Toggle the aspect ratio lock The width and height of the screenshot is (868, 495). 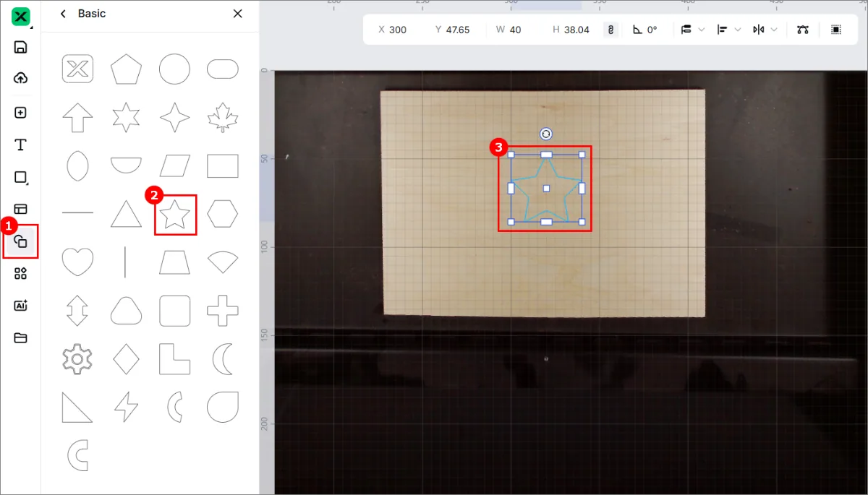click(x=611, y=30)
